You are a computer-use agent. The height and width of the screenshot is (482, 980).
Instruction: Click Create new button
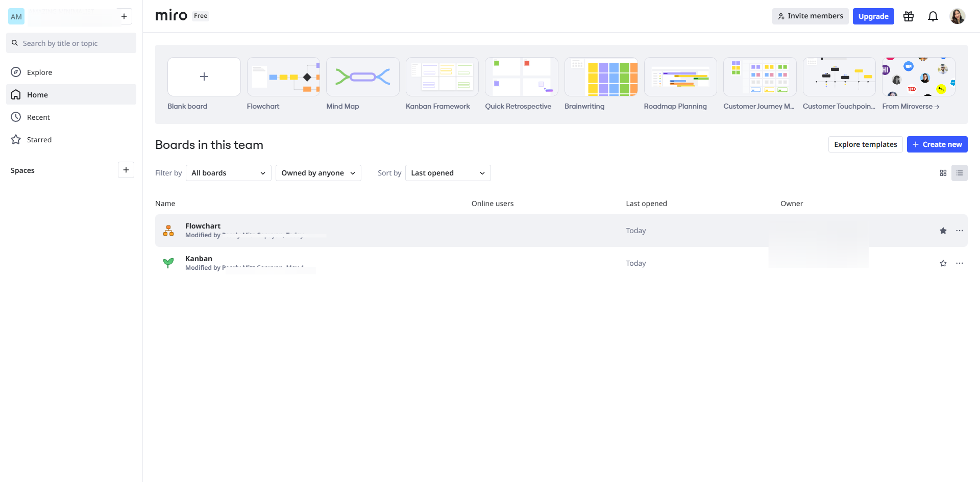click(937, 144)
